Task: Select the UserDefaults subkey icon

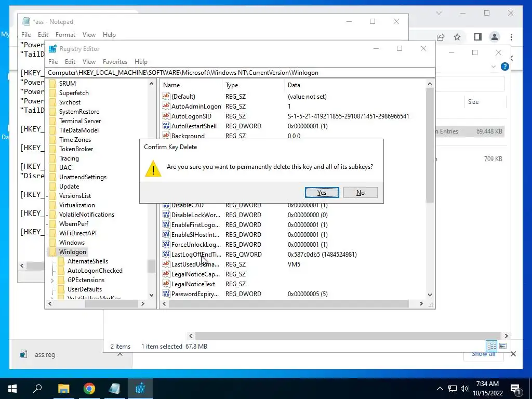Action: [61, 289]
